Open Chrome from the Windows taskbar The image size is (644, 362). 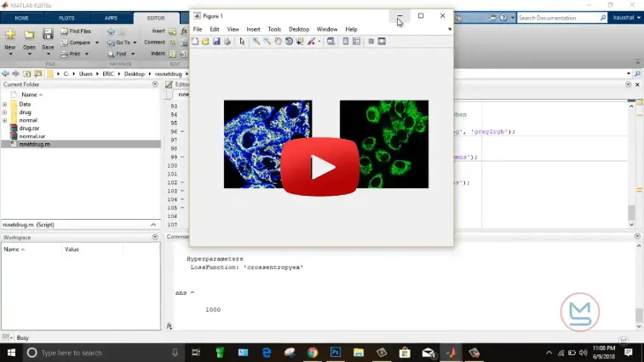(x=313, y=353)
